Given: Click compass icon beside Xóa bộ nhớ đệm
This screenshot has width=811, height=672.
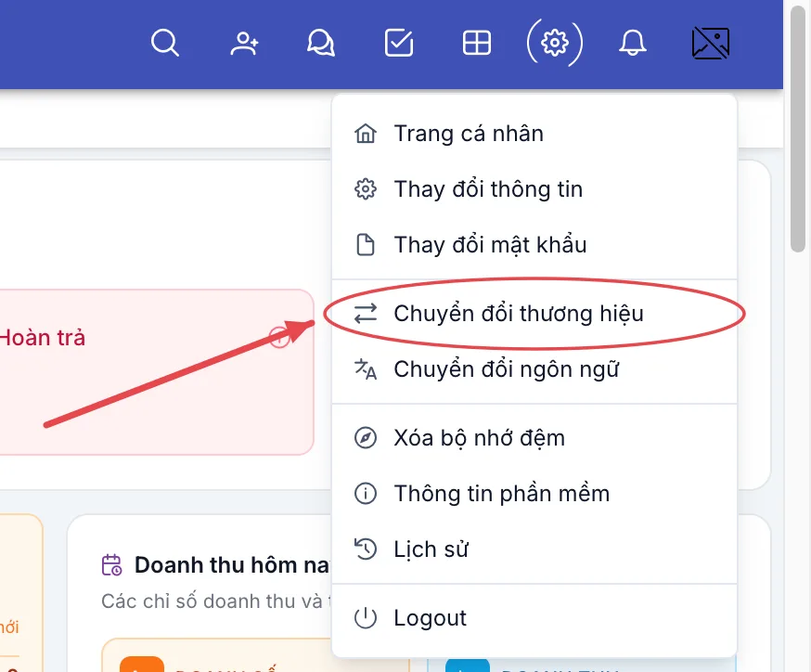Looking at the screenshot, I should (x=366, y=438).
